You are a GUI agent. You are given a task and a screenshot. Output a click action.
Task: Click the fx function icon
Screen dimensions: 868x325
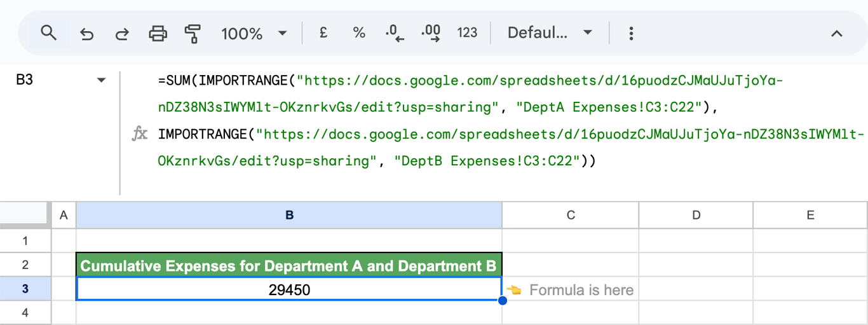[139, 134]
